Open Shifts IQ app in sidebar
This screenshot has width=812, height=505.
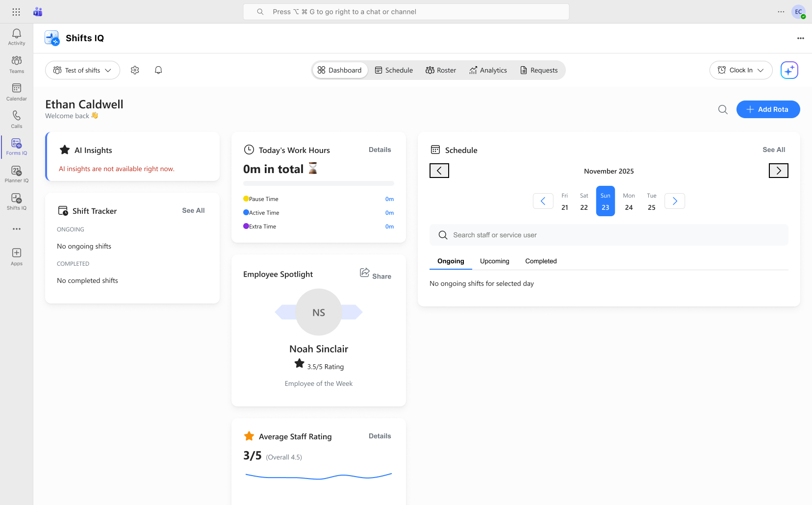tap(16, 202)
